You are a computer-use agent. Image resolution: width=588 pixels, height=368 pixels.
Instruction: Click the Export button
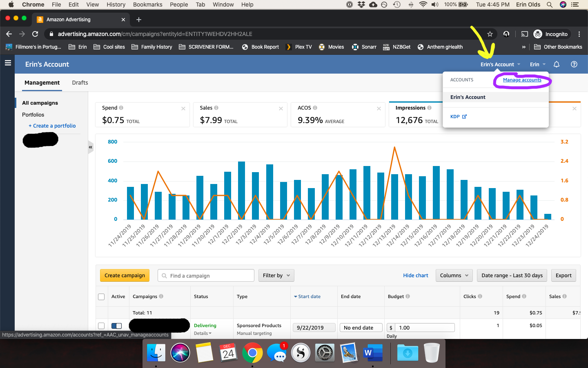(563, 275)
